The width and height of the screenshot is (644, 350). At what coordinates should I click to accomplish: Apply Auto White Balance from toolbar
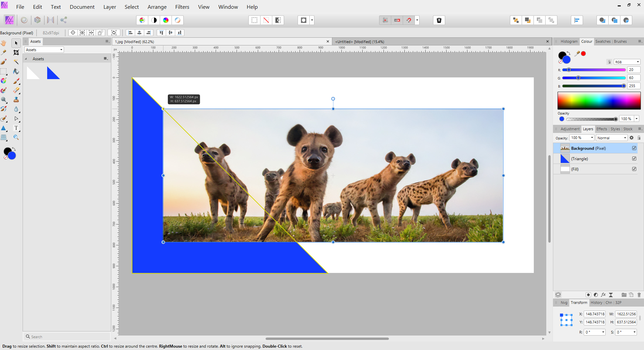click(178, 20)
